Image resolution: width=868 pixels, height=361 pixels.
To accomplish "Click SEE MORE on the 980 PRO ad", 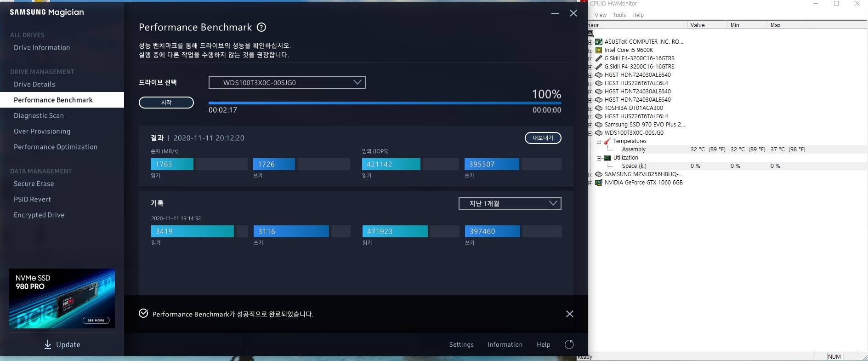I will coord(96,320).
